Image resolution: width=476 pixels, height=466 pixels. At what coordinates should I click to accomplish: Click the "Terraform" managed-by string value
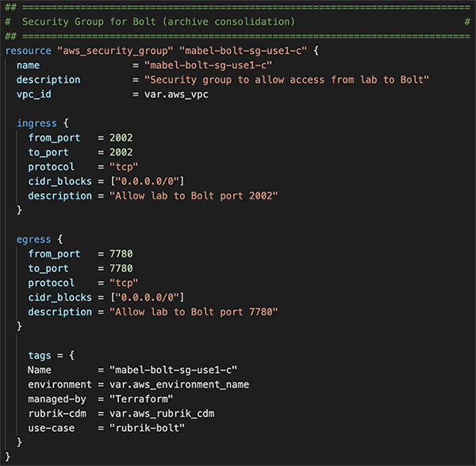pyautogui.click(x=141, y=399)
